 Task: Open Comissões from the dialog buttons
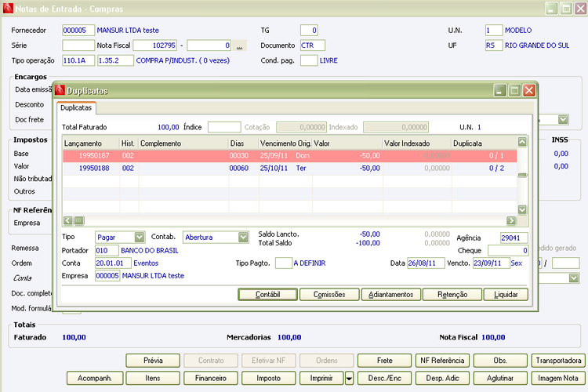coord(329,295)
